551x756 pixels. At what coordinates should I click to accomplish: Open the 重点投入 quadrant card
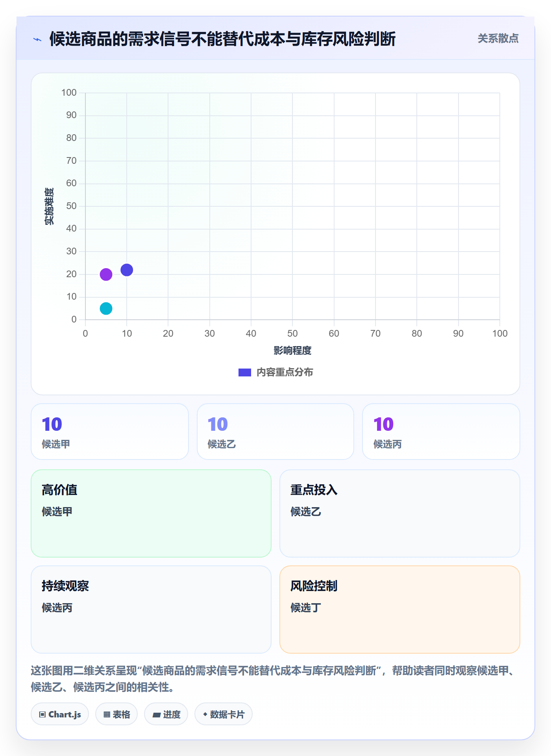click(400, 513)
